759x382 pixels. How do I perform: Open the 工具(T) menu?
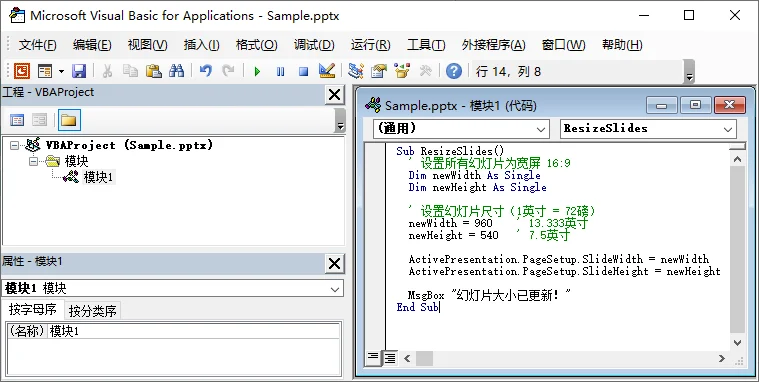pos(426,45)
